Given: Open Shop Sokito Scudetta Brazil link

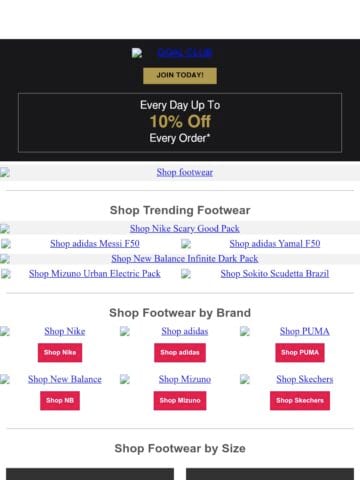Looking at the screenshot, I should click(x=275, y=274).
